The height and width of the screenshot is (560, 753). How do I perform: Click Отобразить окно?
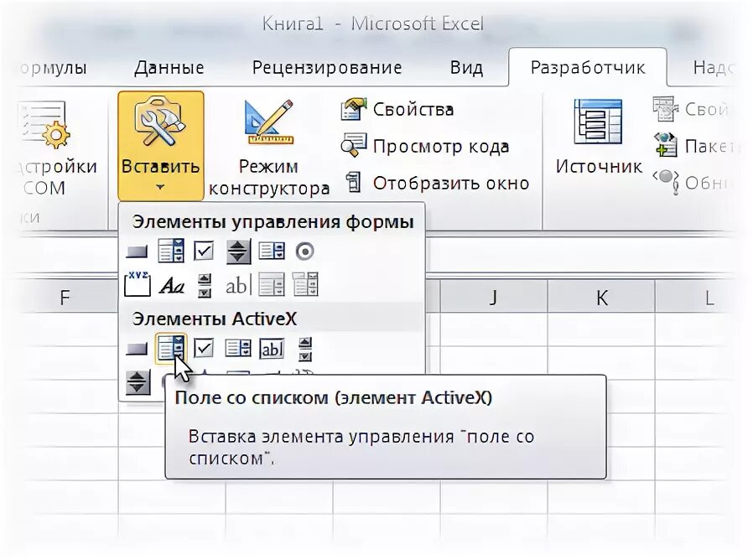coord(437,183)
